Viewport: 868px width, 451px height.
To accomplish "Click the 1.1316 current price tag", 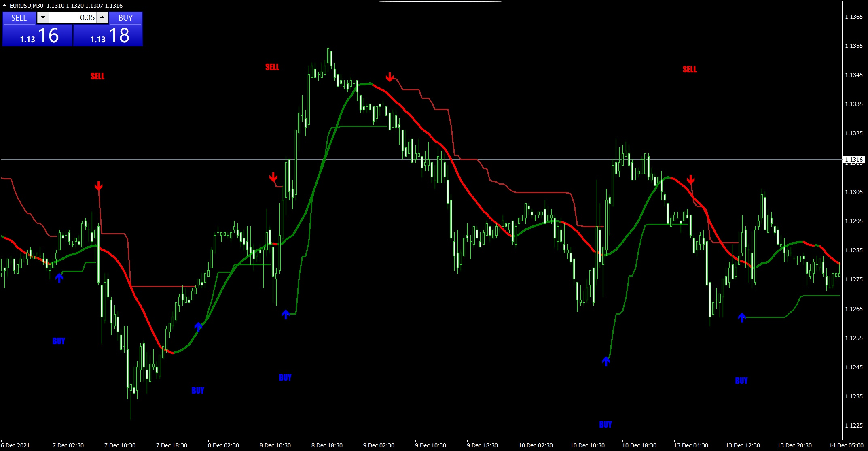I will pos(853,160).
